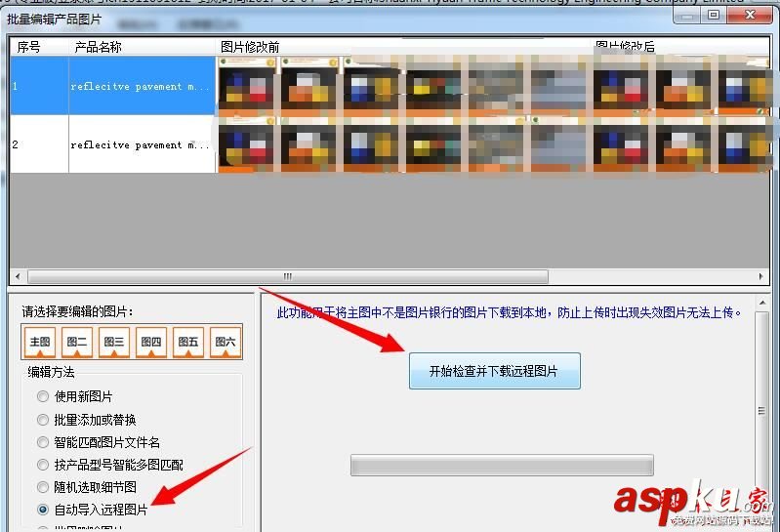Minimize the 批量编辑产品图片 window
Image resolution: width=780 pixels, height=532 pixels.
687,15
